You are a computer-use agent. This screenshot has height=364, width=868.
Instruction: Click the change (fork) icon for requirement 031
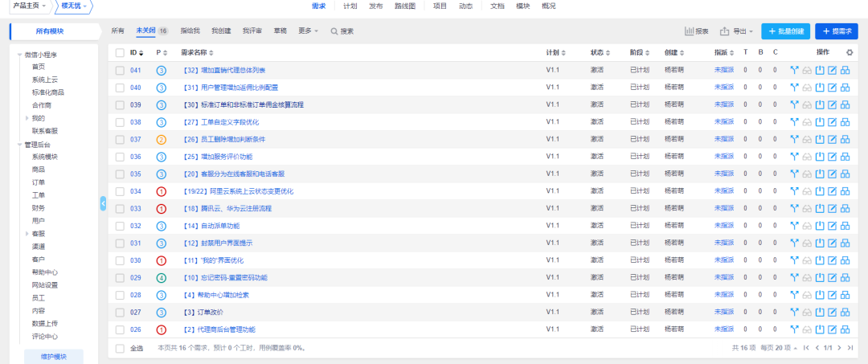click(794, 243)
